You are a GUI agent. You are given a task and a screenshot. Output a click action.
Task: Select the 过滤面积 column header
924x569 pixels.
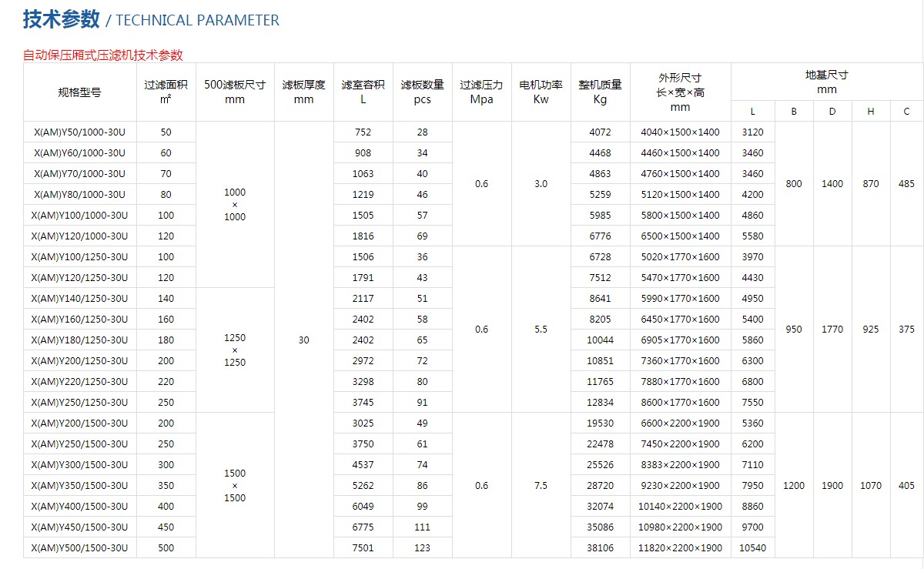[x=166, y=92]
